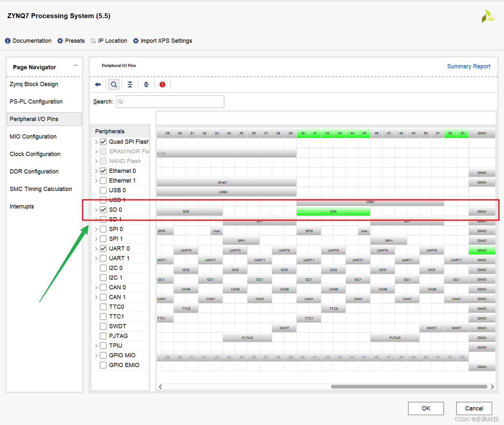Click the expand all toolbar icon

(146, 84)
